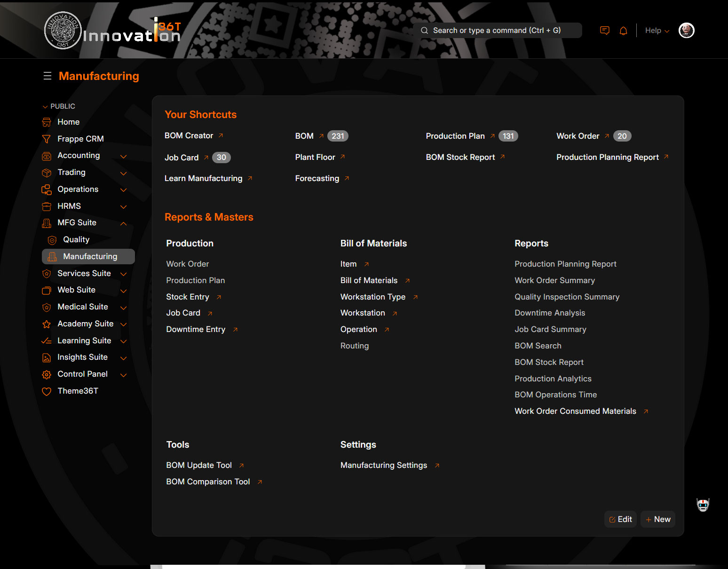Click the user avatar in header
Image resolution: width=728 pixels, height=569 pixels.
tap(686, 31)
